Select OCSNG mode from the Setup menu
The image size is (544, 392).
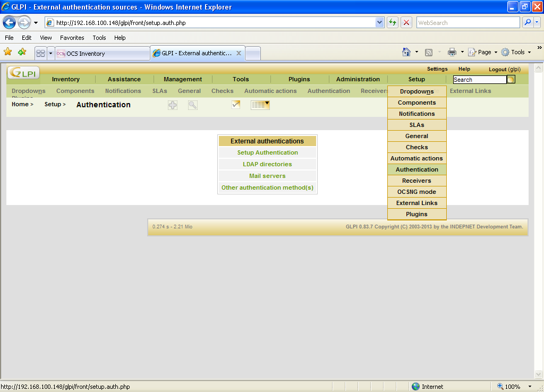pos(416,192)
